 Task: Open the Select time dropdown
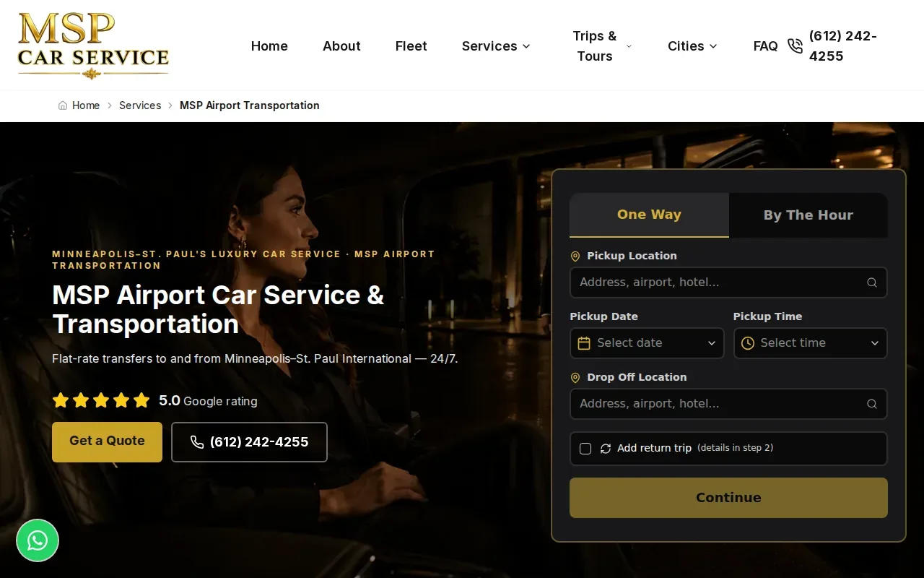coord(810,343)
